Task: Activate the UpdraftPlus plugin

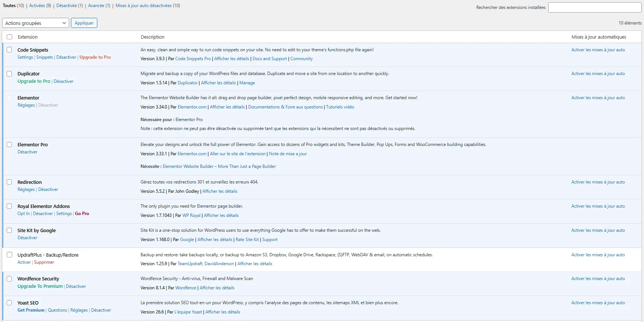Action: coord(24,262)
